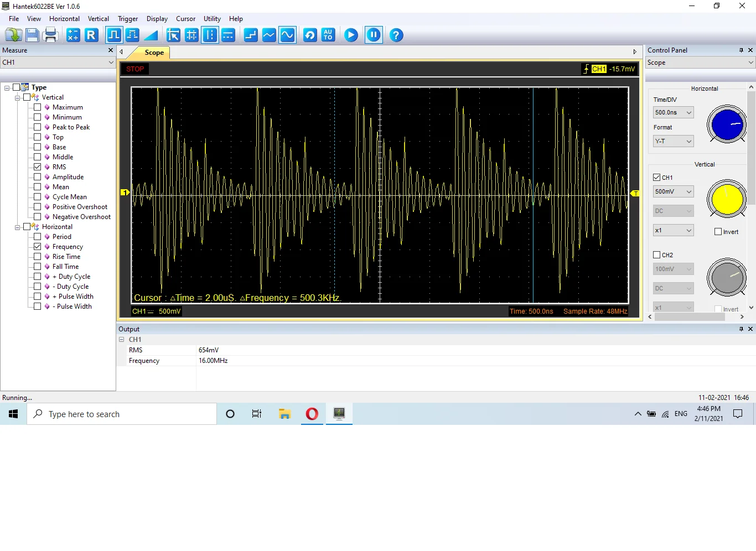This screenshot has width=756, height=551.
Task: Toggle the CH1 Invert checkbox
Action: [718, 232]
